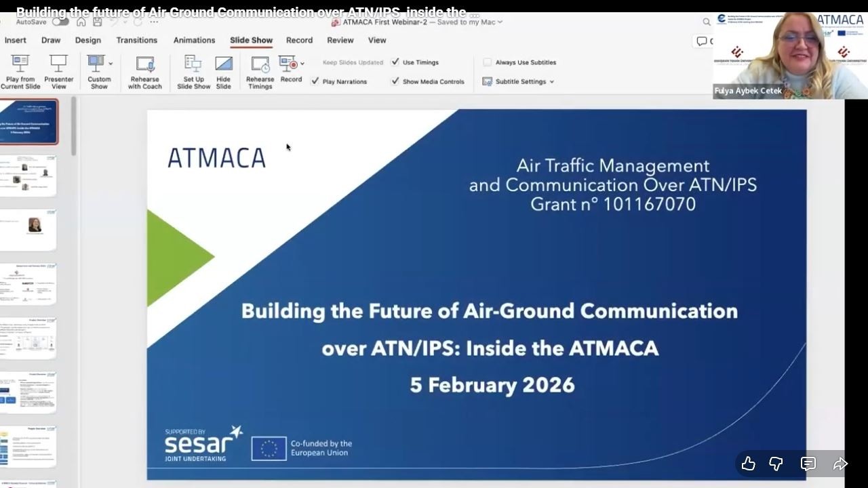Expand the Custom Show dropdown arrow

pyautogui.click(x=111, y=64)
